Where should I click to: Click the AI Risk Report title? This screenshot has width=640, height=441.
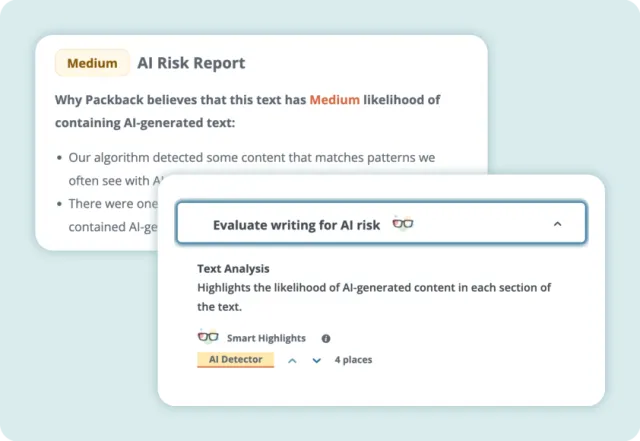(191, 63)
